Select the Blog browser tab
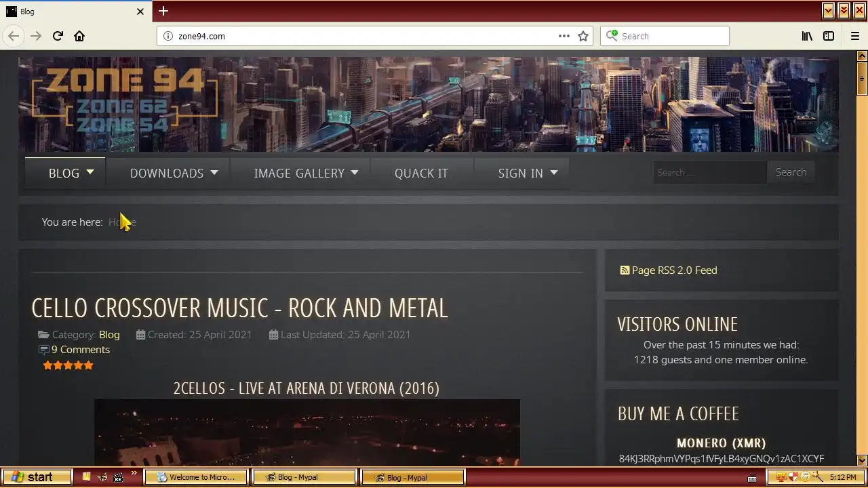The width and height of the screenshot is (868, 488). pyautogui.click(x=75, y=12)
